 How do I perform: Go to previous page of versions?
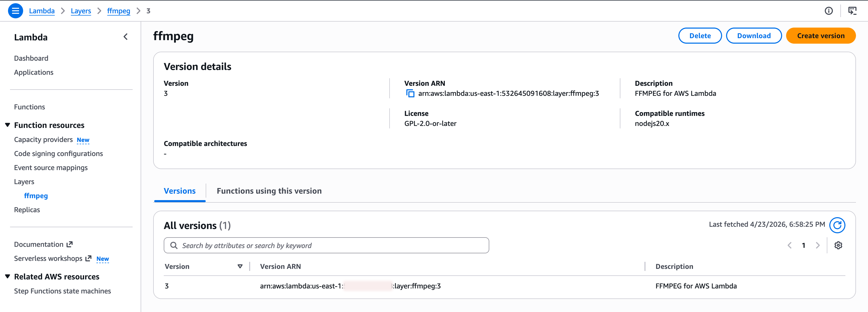click(x=789, y=245)
